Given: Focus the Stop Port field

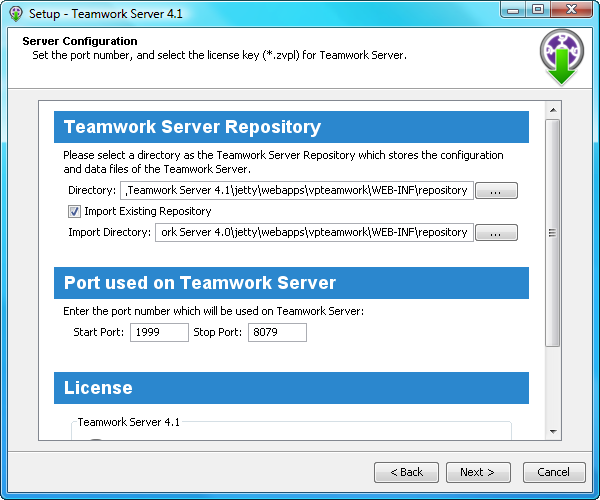Looking at the screenshot, I should (277, 332).
